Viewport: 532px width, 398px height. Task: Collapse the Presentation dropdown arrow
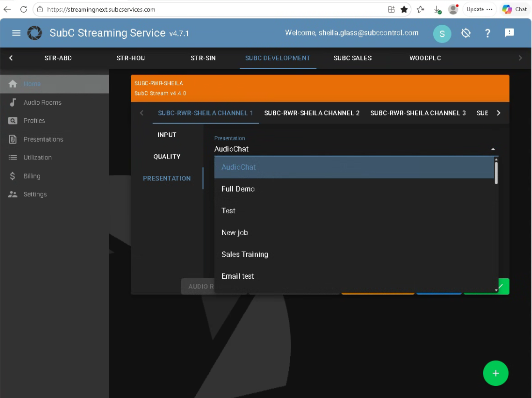click(x=493, y=149)
